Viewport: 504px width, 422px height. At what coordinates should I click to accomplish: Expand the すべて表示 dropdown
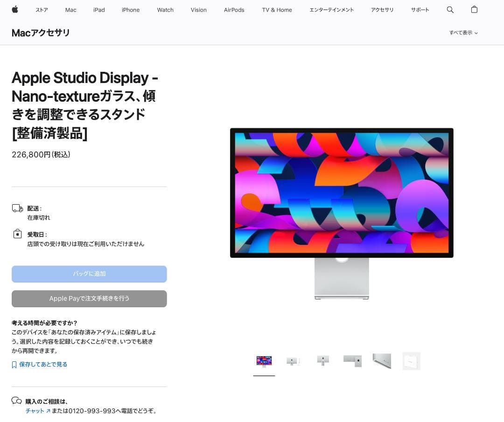coord(463,33)
